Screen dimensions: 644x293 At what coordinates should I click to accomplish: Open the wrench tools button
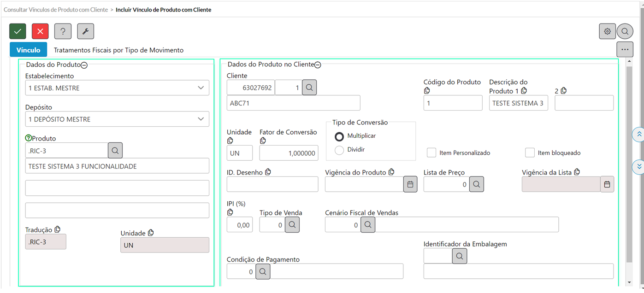tap(85, 31)
